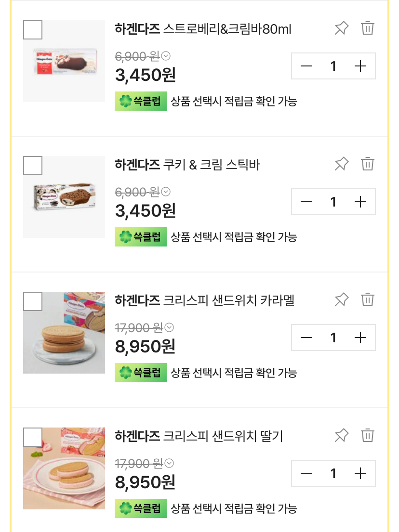Click the crispy sandwich caramel product thumbnail
This screenshot has width=399, height=532.
tap(64, 333)
